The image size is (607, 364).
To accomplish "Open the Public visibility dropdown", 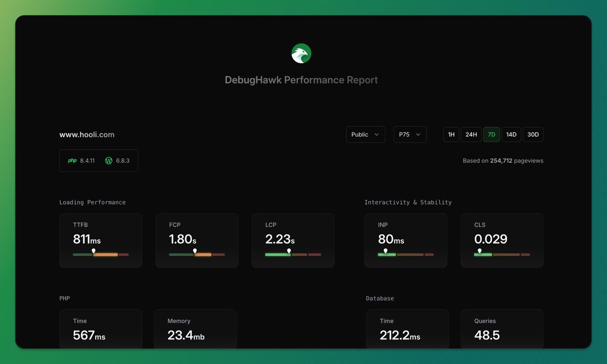I will click(365, 134).
